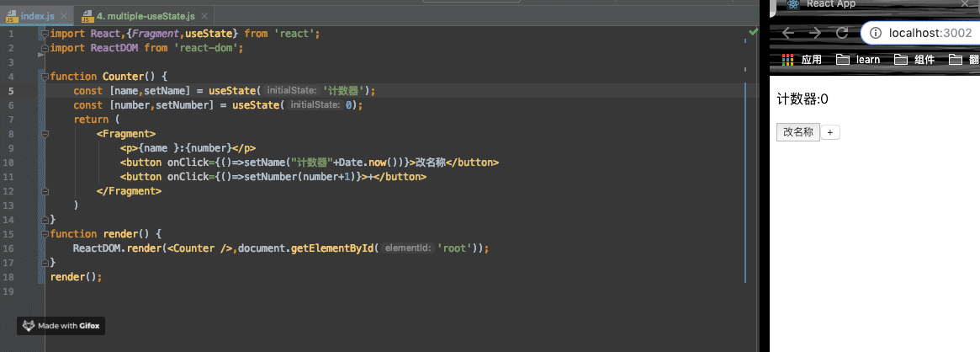
Task: Open the 应用 apps bookmark
Action: click(x=803, y=60)
